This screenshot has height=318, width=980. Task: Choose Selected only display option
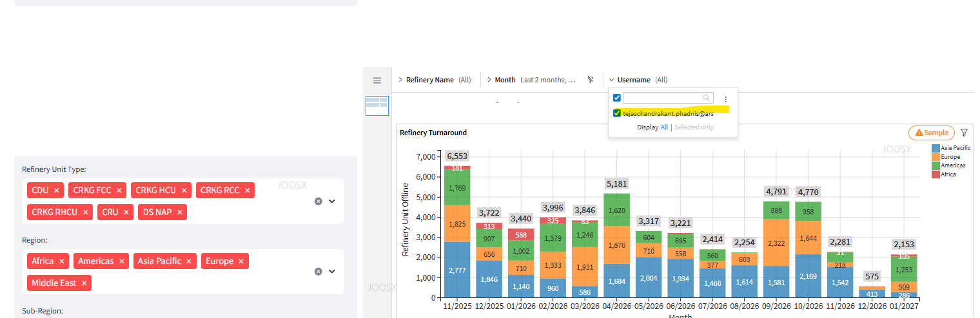[x=694, y=127]
